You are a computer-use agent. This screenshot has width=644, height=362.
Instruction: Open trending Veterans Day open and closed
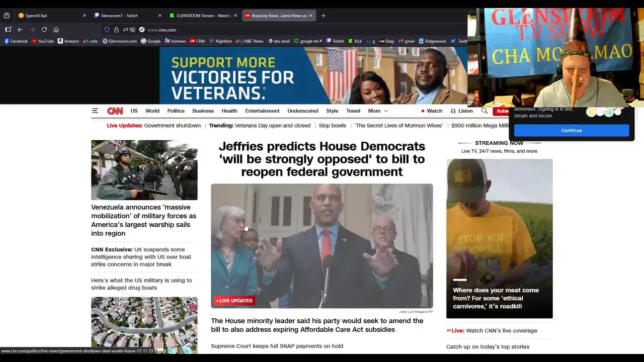tap(273, 126)
